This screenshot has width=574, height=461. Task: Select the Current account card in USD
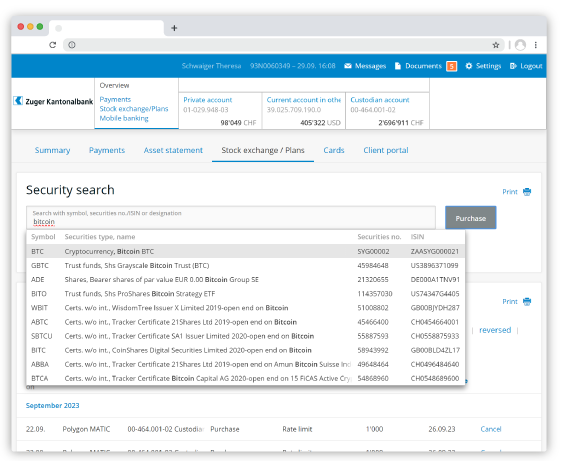pyautogui.click(x=304, y=111)
